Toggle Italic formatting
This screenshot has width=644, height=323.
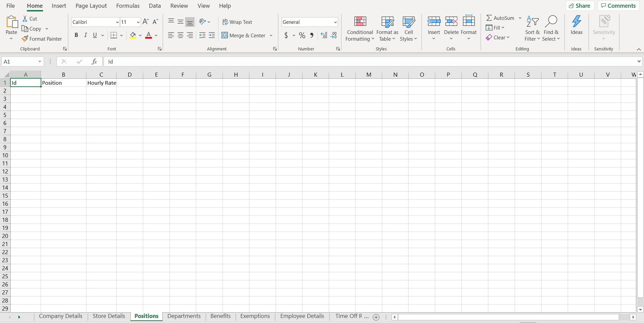point(86,35)
